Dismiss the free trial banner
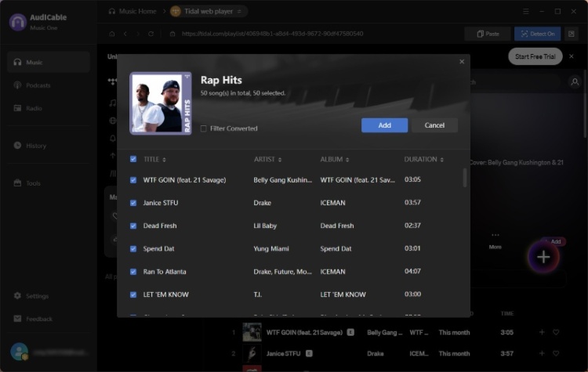The image size is (588, 372). (x=571, y=56)
